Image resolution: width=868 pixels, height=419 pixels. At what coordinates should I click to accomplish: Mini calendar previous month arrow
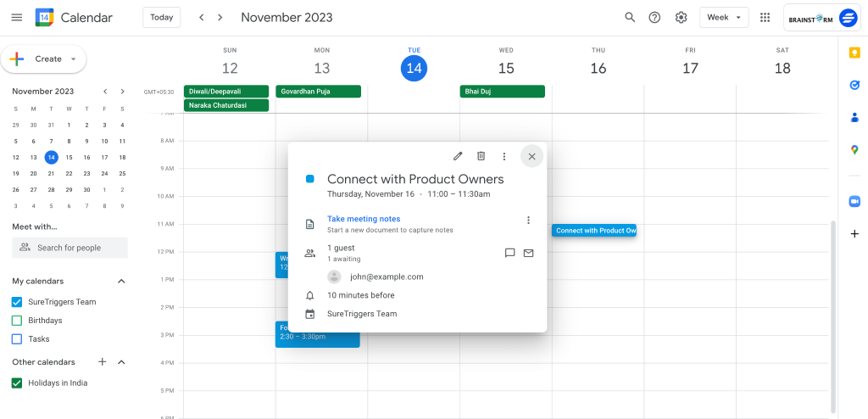(x=105, y=92)
